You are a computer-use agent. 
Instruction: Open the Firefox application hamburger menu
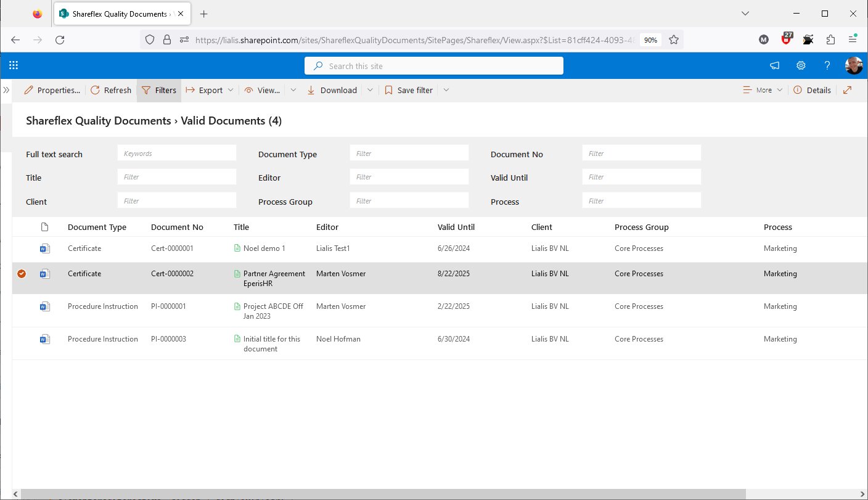(x=853, y=39)
